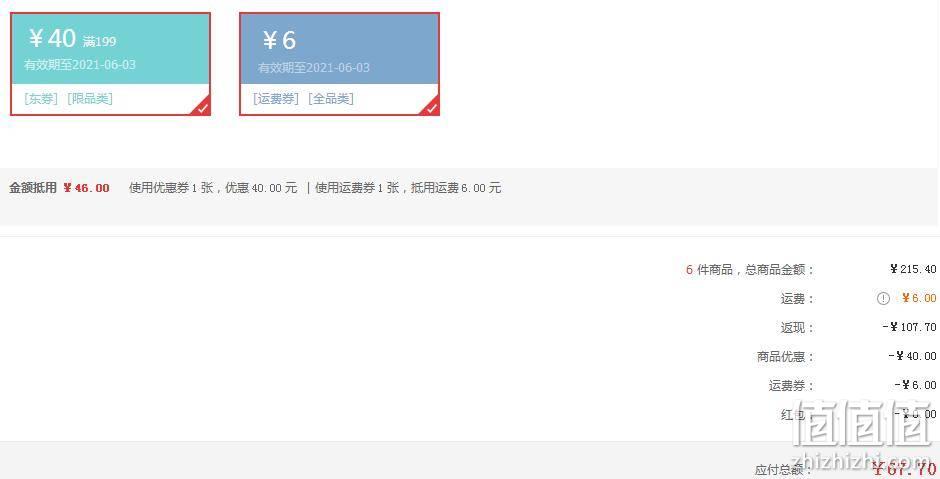Screen dimensions: 940x479
Task: Click the 运费券 deduction -¥6.00
Action: 915,385
